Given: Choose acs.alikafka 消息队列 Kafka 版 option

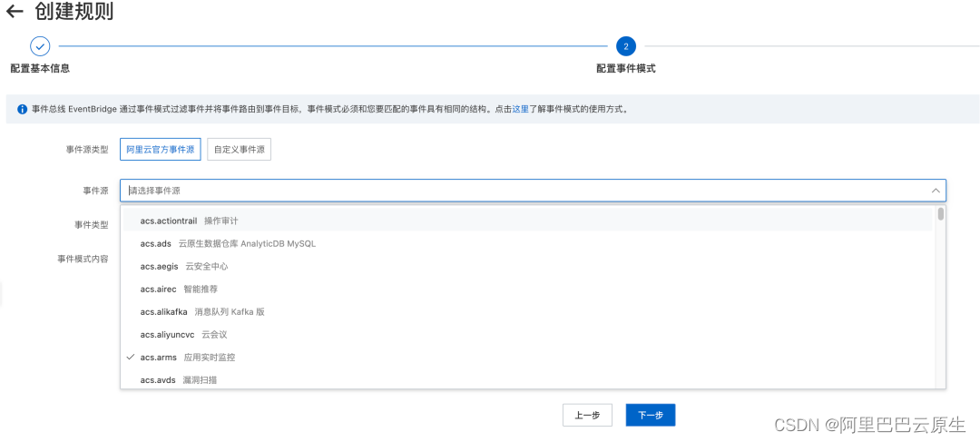Looking at the screenshot, I should click(527, 312).
